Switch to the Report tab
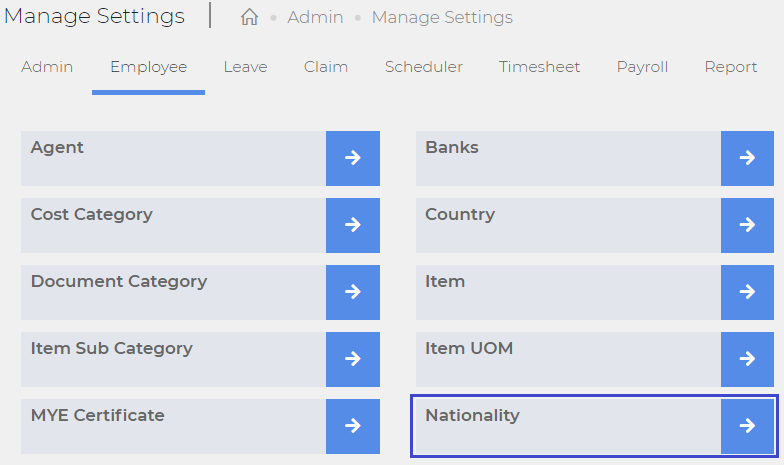Viewport: 784px width, 465px height. coord(731,67)
